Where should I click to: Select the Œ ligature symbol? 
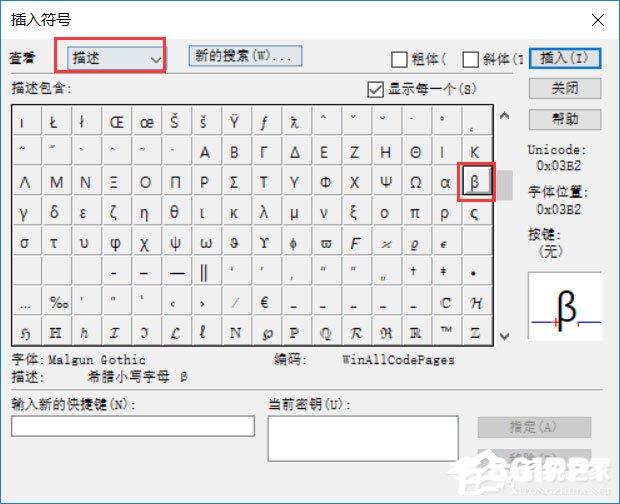(117, 122)
